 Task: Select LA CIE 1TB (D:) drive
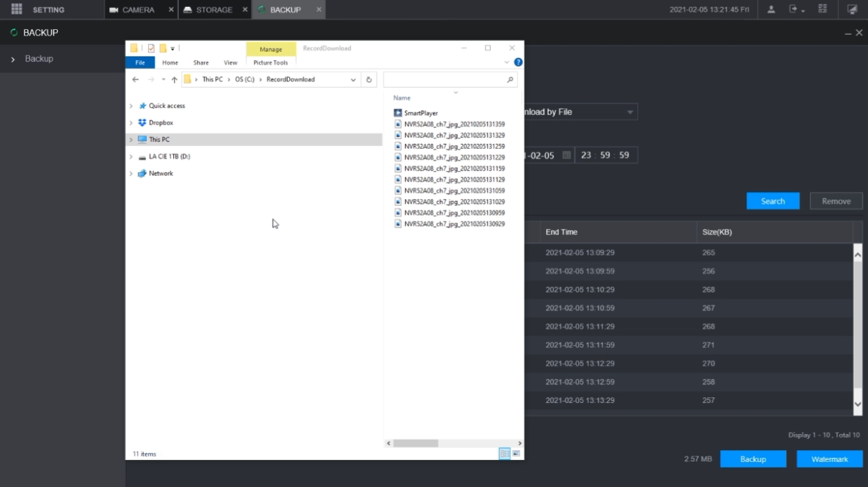click(x=169, y=157)
